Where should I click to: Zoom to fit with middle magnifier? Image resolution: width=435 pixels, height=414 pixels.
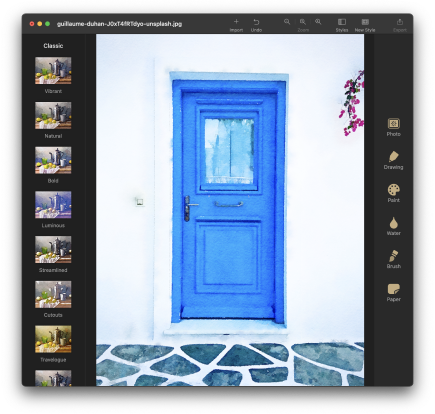(x=303, y=22)
